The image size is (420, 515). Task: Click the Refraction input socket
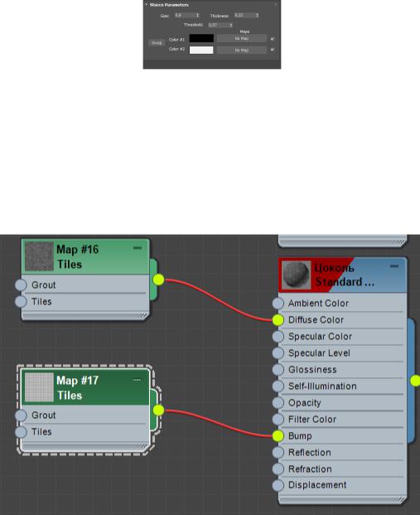pos(278,469)
